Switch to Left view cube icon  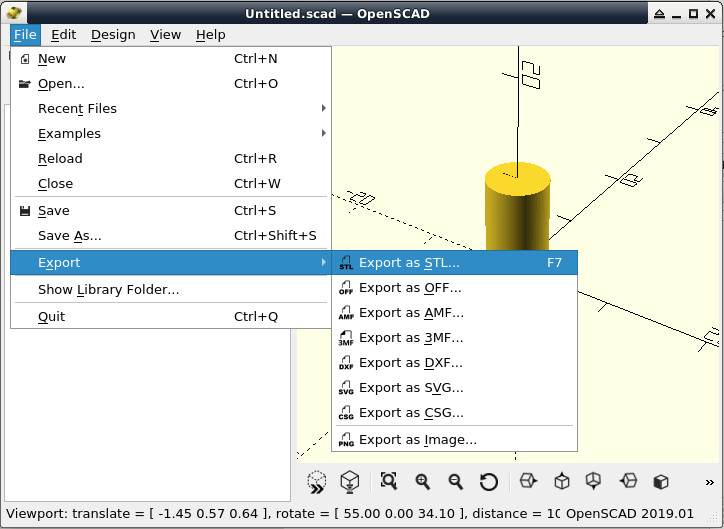[628, 481]
